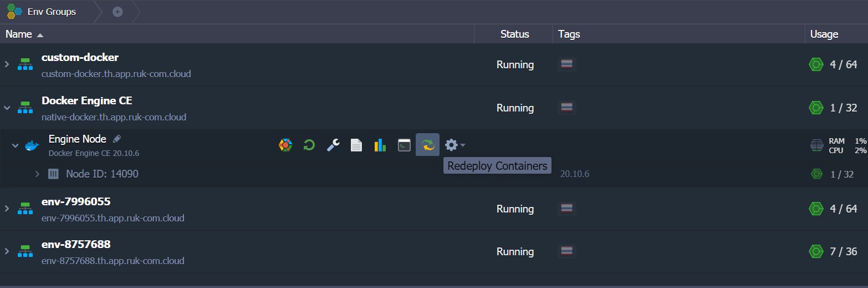Open Web SSH terminal for Engine Node
This screenshot has width=868, height=288.
tap(404, 145)
